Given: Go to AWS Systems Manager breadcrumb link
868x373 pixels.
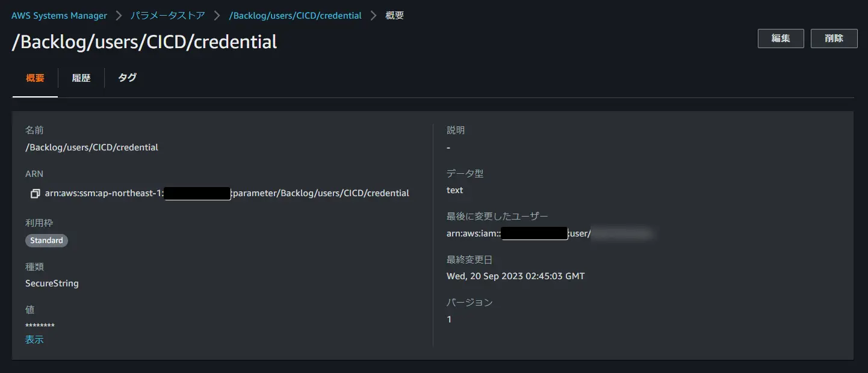Looking at the screenshot, I should pyautogui.click(x=59, y=16).
